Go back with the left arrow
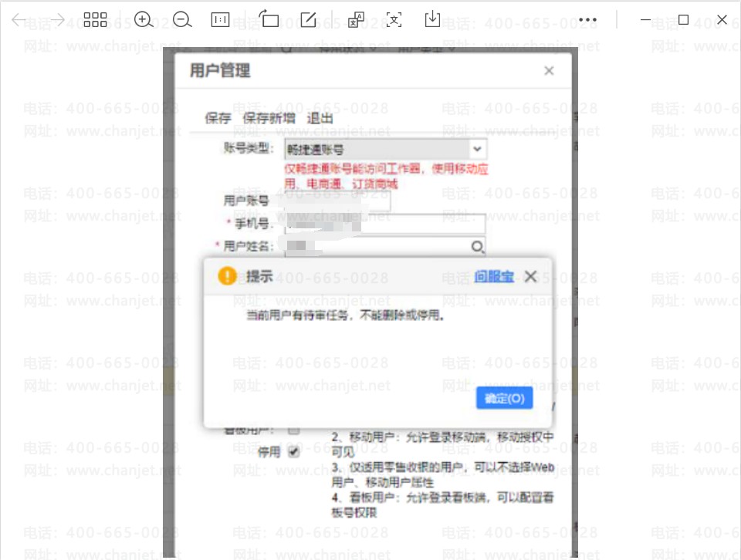Image resolution: width=741 pixels, height=560 pixels. pos(18,20)
